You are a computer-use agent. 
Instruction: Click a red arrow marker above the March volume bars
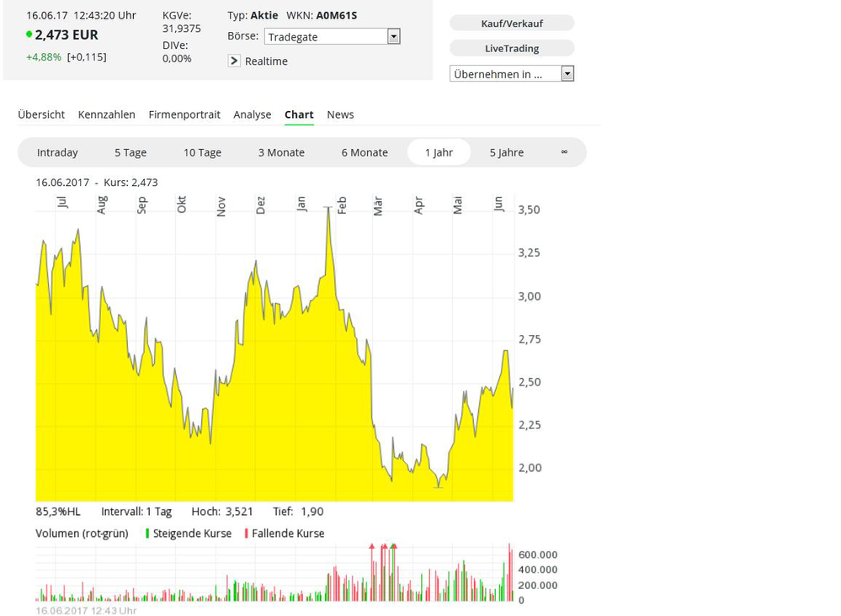click(372, 546)
